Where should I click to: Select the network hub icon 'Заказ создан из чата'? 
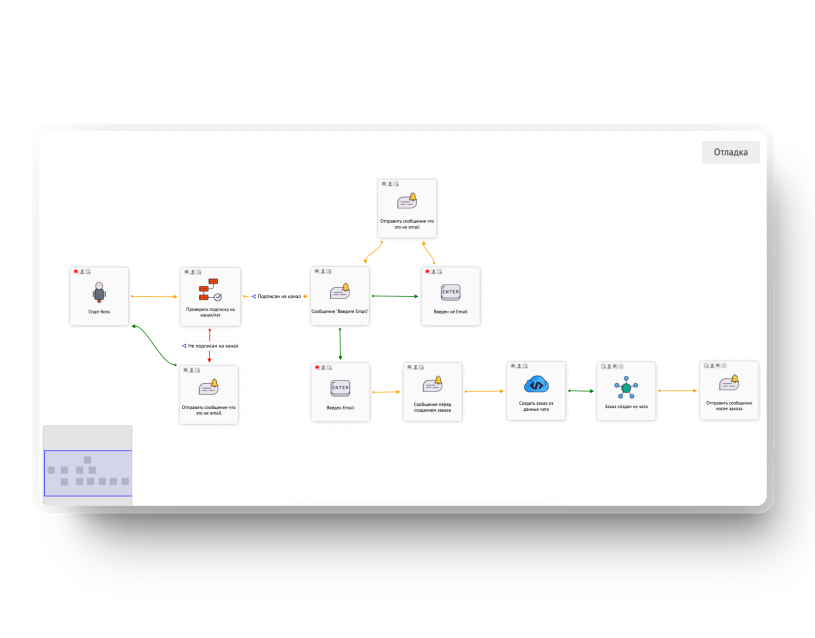pos(626,387)
